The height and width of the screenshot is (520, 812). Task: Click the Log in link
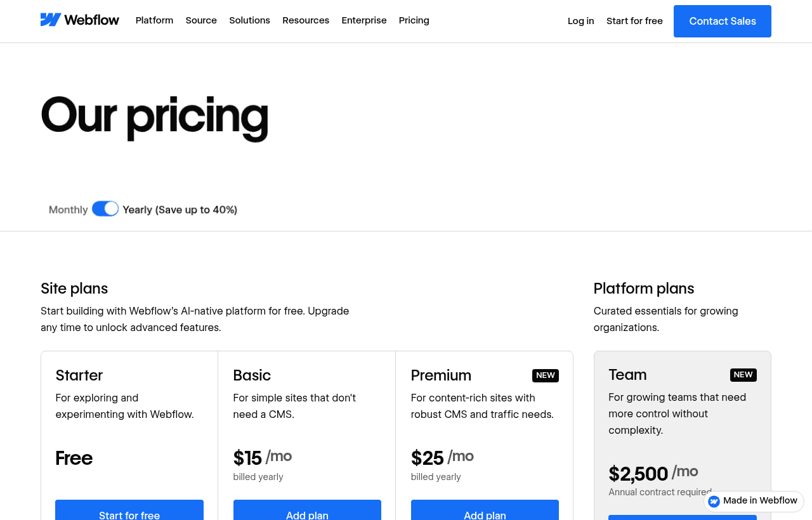pos(581,21)
